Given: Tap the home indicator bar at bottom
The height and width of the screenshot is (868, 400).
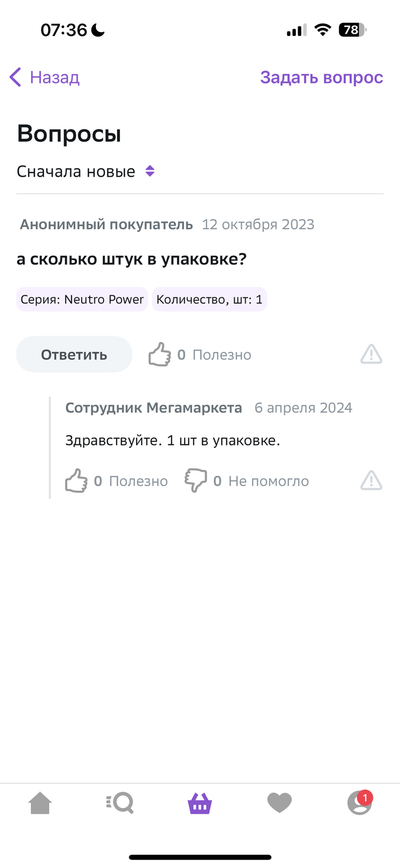Looking at the screenshot, I should click(199, 855).
